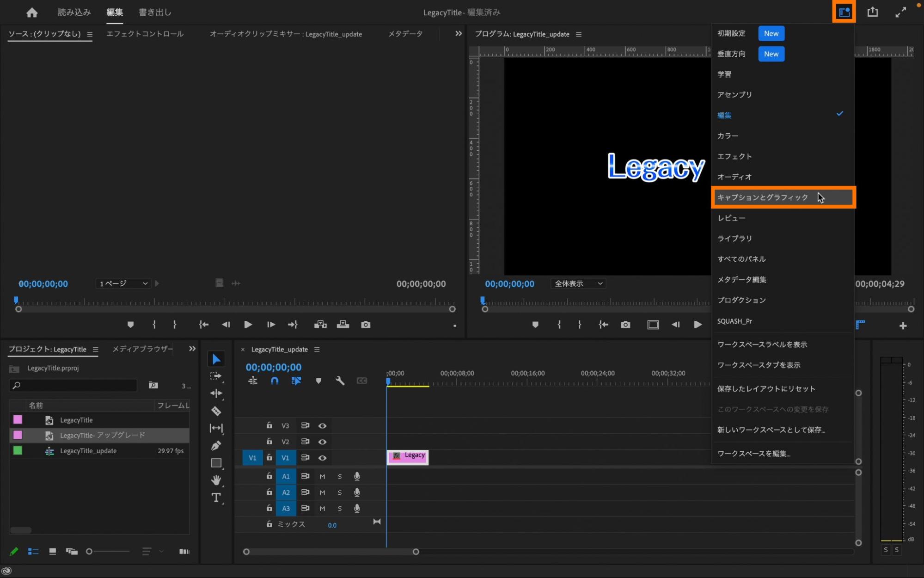Select the Razor tool
The image size is (924, 578).
[216, 411]
